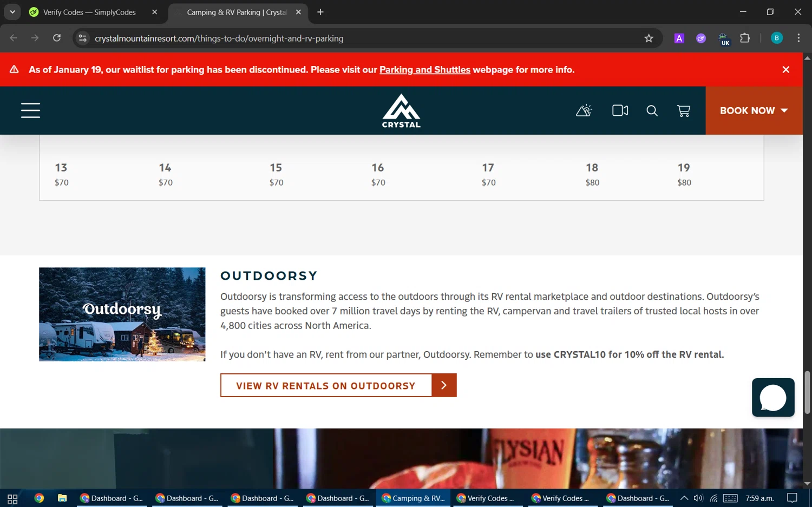
Task: Open the webcams video camera icon
Action: click(620, 110)
